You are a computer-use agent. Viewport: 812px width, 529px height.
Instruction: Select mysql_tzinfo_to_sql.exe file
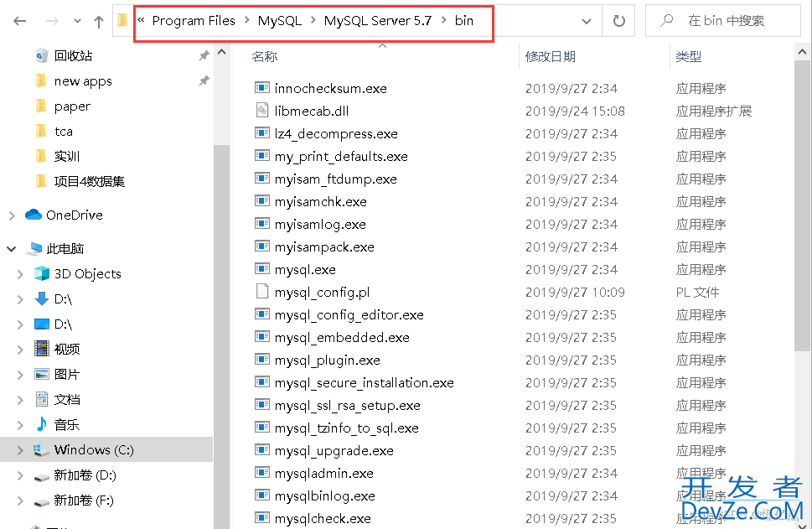346,428
